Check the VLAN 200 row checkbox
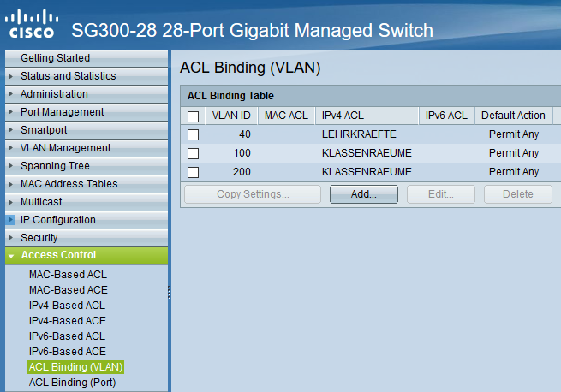 (x=194, y=172)
